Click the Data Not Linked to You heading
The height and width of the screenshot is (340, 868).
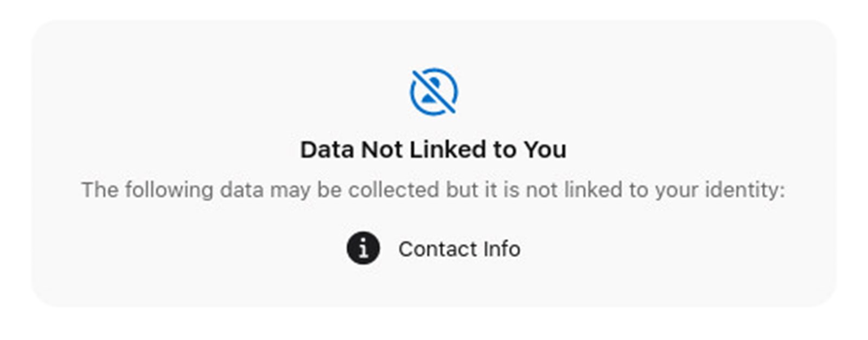[433, 150]
